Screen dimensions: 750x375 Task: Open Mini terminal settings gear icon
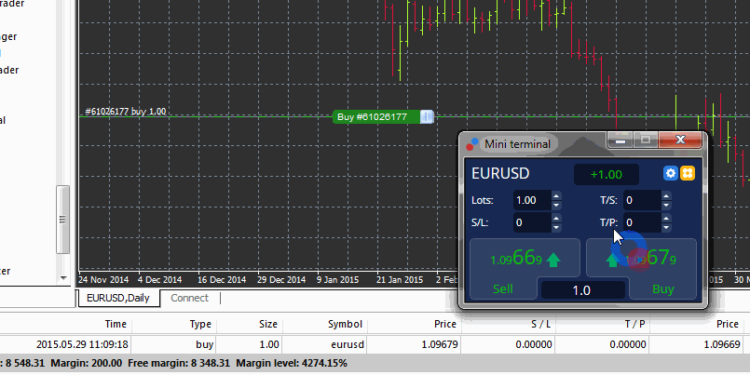(x=671, y=173)
